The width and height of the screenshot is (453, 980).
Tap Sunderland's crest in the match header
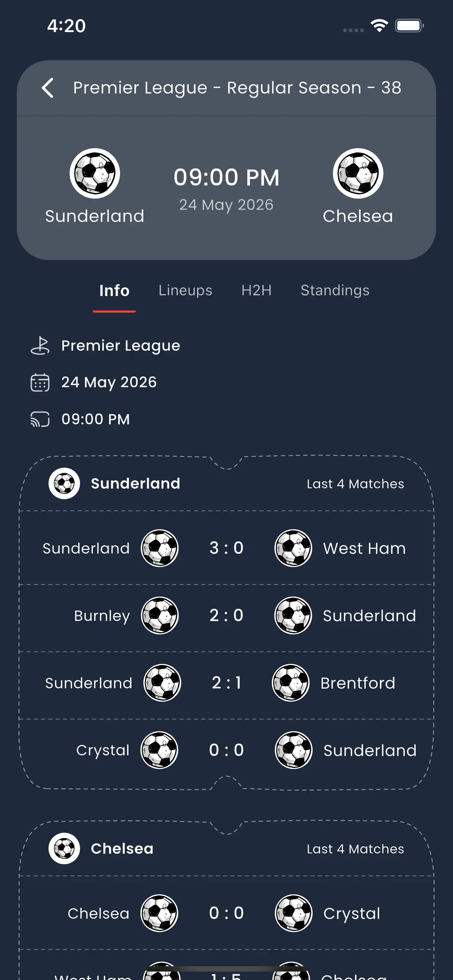click(x=95, y=174)
